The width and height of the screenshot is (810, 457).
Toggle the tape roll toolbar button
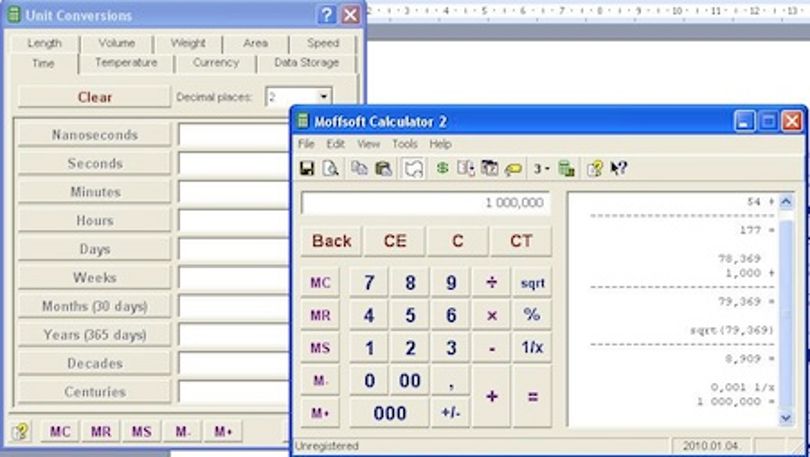click(x=414, y=169)
